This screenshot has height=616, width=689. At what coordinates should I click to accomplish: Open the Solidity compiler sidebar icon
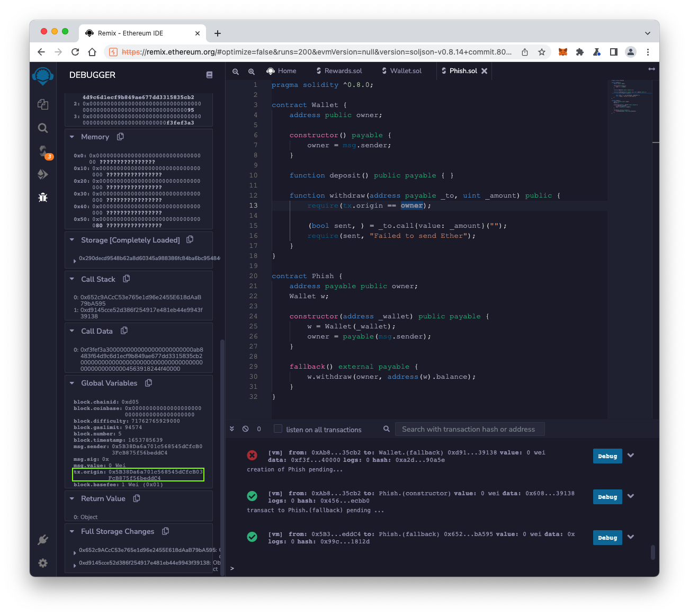pyautogui.click(x=43, y=151)
